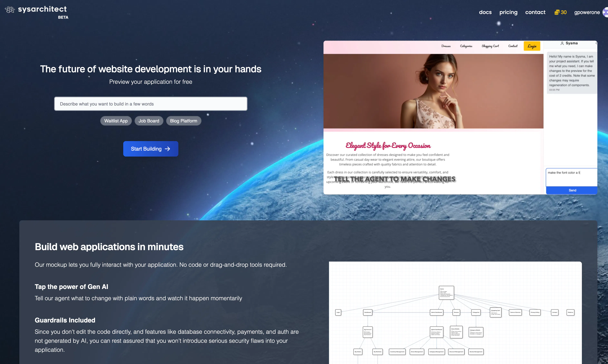
Task: Click the BETA label under logo
Action: tap(63, 17)
